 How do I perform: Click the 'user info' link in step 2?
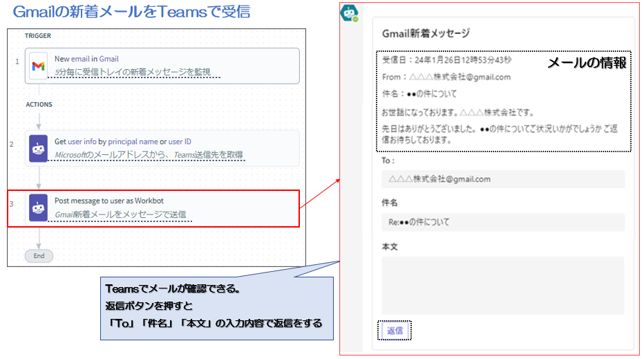tap(82, 142)
